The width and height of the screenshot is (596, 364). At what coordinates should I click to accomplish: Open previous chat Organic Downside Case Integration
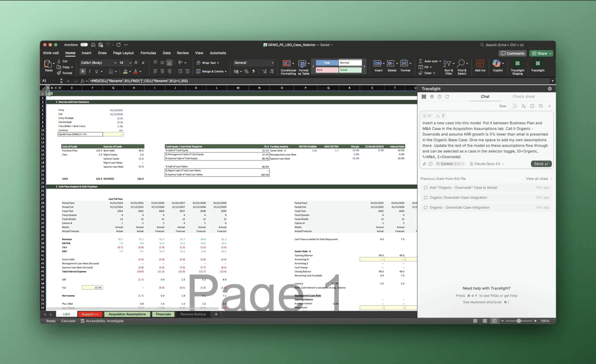click(x=458, y=198)
